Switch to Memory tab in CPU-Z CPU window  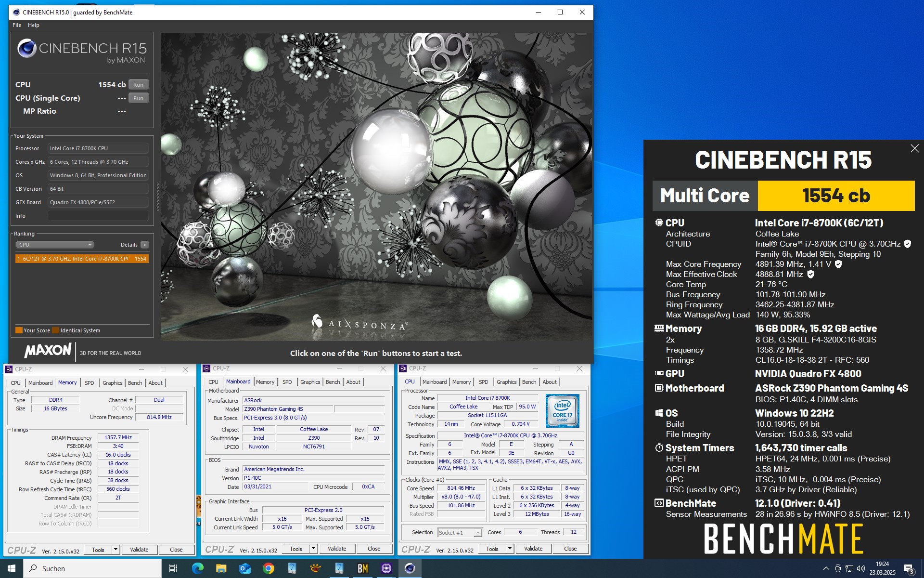(462, 382)
